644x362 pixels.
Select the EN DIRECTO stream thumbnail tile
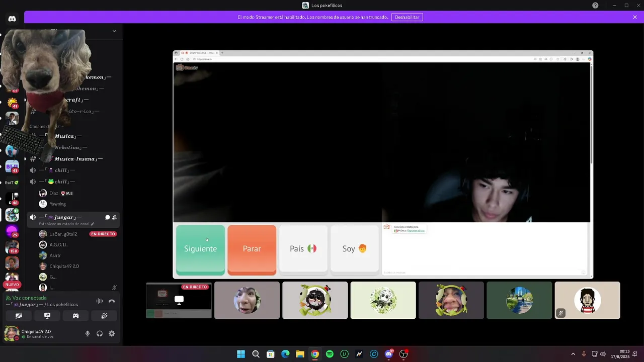pyautogui.click(x=179, y=300)
